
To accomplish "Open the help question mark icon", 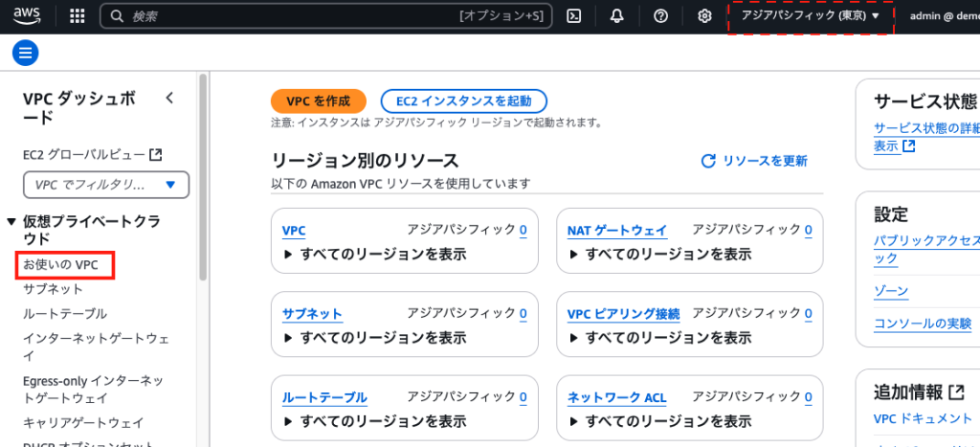I will [660, 16].
